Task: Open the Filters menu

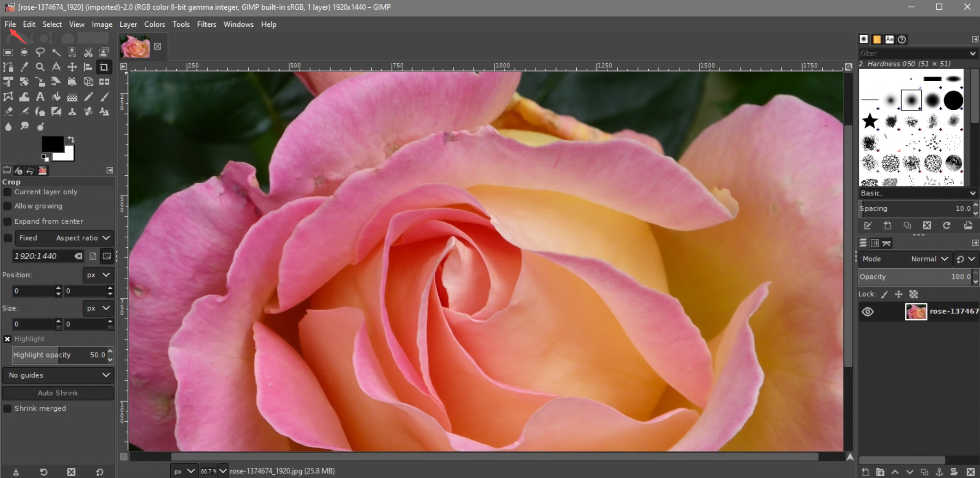Action: tap(206, 24)
